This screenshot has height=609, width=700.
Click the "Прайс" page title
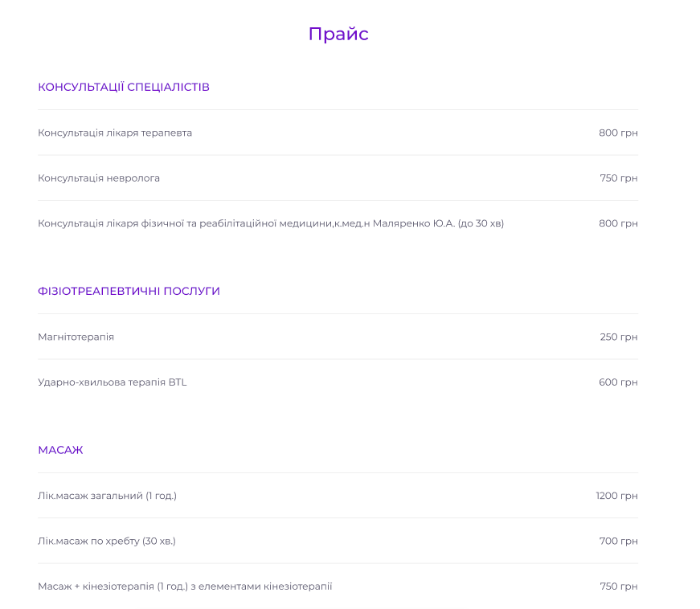click(x=338, y=34)
